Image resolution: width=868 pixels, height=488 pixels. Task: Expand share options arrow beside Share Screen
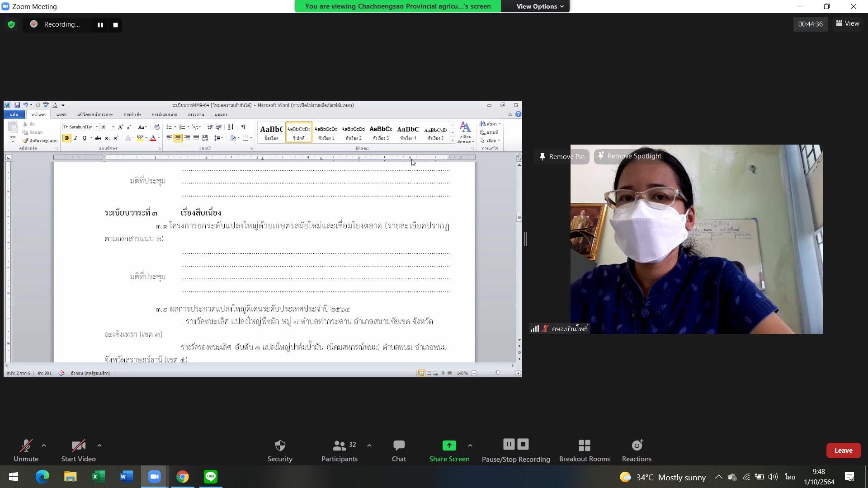tap(470, 446)
